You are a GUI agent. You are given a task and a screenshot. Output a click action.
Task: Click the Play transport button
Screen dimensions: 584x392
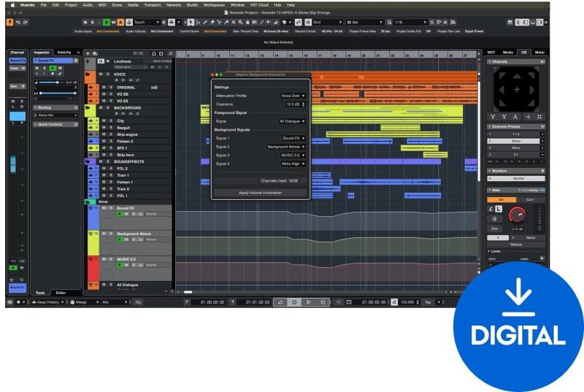click(x=308, y=302)
